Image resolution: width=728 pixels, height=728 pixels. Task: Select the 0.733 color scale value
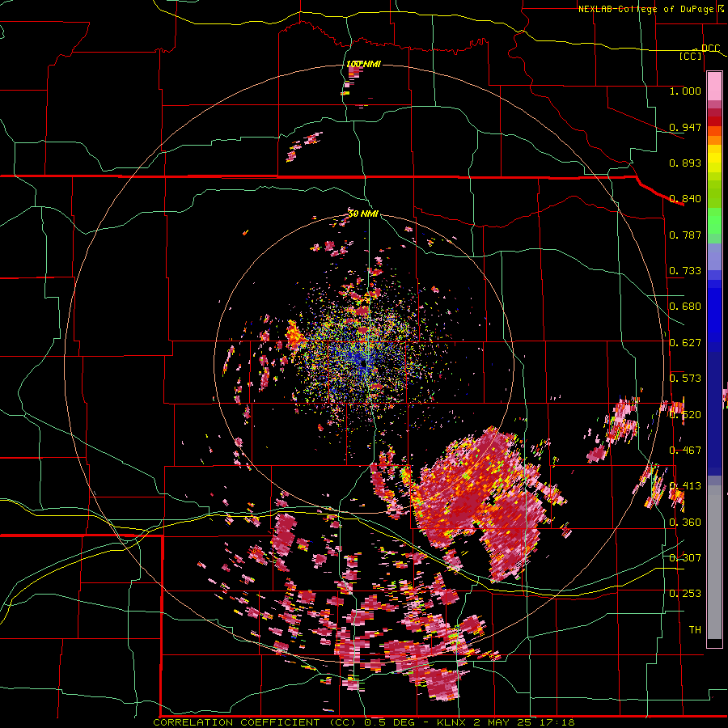(685, 270)
